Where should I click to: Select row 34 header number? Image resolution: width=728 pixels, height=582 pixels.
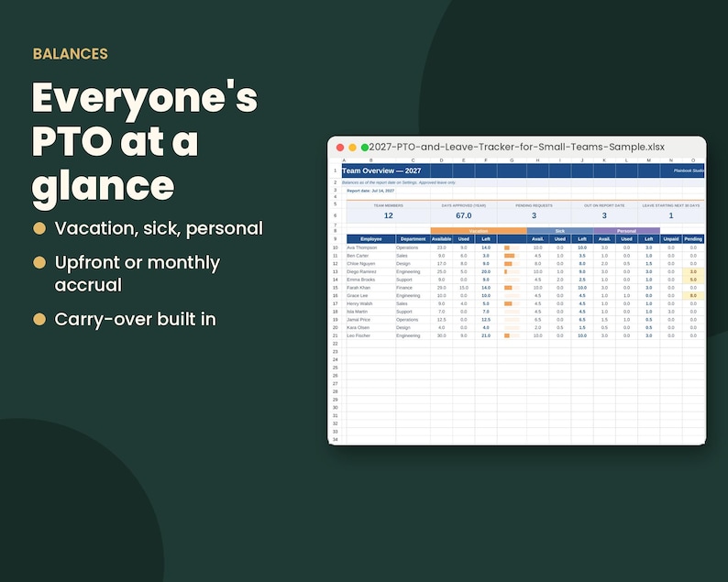(x=336, y=440)
